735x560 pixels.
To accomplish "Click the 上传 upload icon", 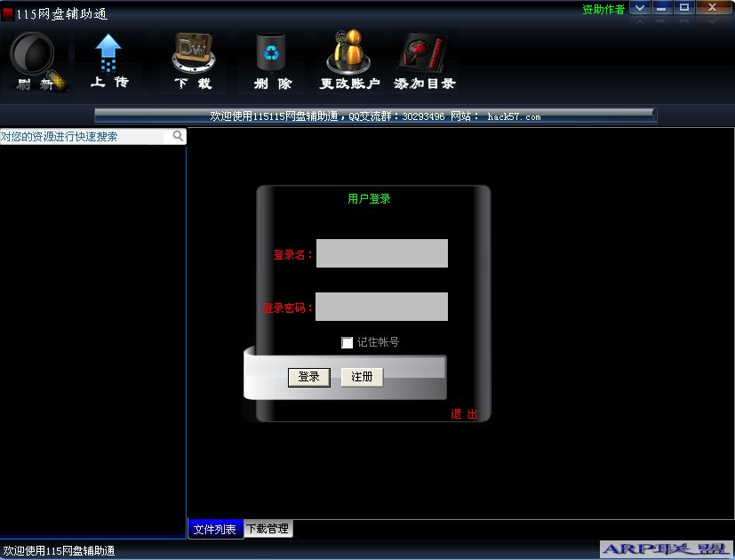I will (x=109, y=58).
